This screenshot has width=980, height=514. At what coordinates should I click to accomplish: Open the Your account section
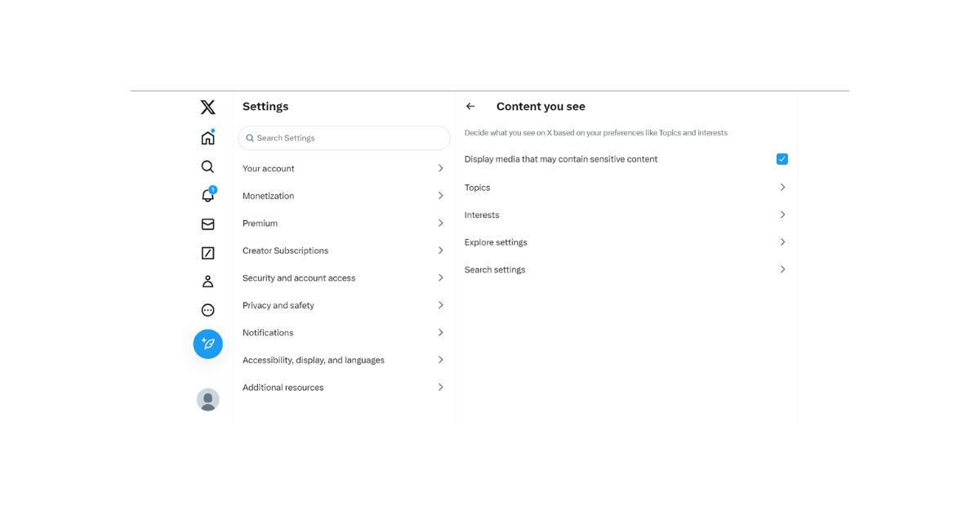[269, 169]
